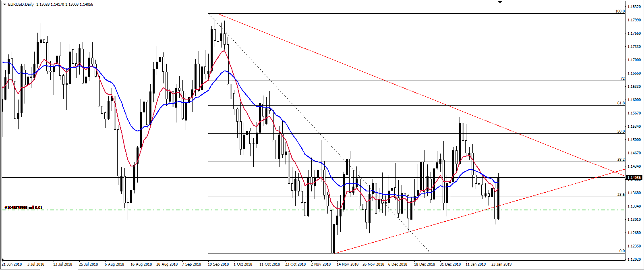This screenshot has height=270, width=644.
Task: Click the EURUSD,Daily chart title text
Action: 21,4
